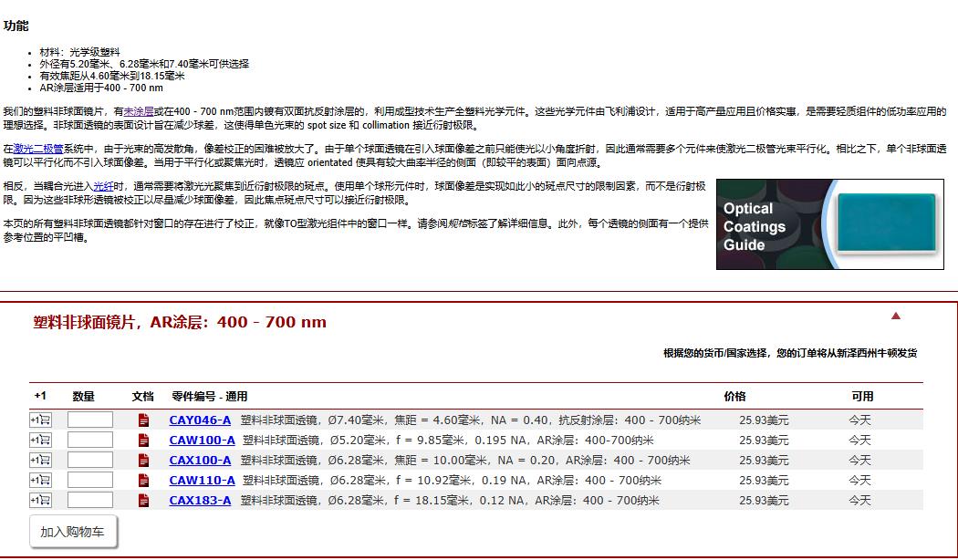Add CAY046-A to cart with +1 icon
Viewport: 958px width, 560px height.
pyautogui.click(x=40, y=420)
